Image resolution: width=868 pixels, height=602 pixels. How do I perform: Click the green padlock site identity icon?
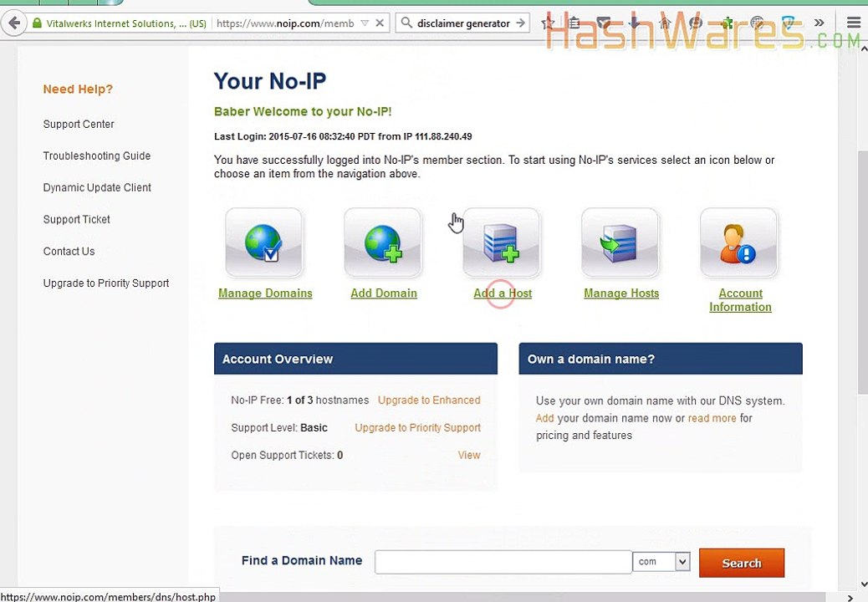[x=37, y=23]
